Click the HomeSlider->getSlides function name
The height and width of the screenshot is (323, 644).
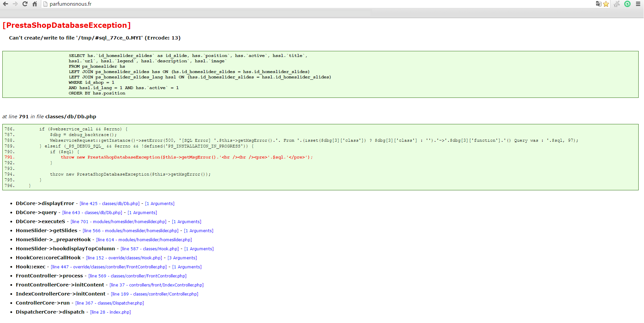click(x=46, y=231)
